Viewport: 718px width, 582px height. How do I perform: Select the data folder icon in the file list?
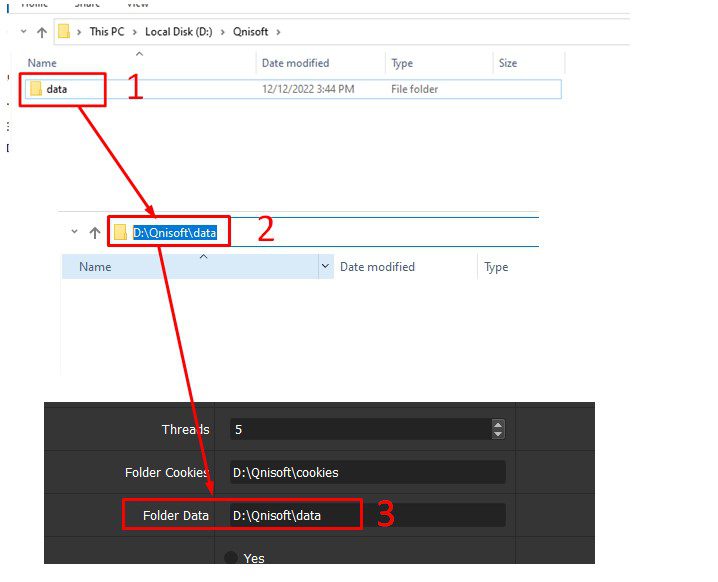(36, 89)
